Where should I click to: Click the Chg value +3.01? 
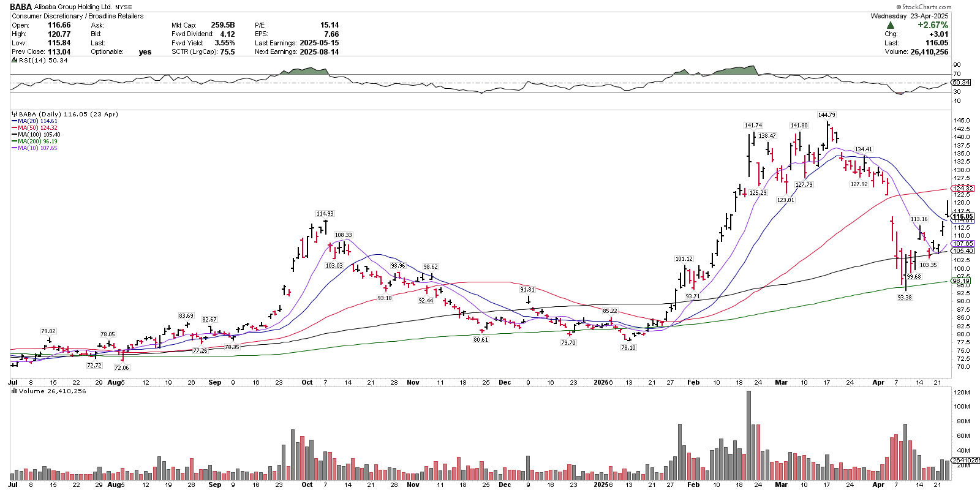(x=938, y=34)
